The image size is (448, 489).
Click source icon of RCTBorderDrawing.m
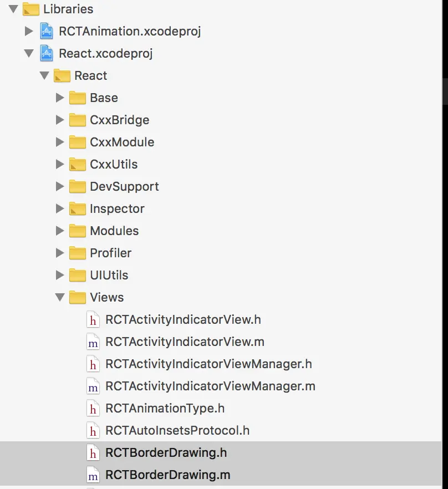[x=93, y=475]
